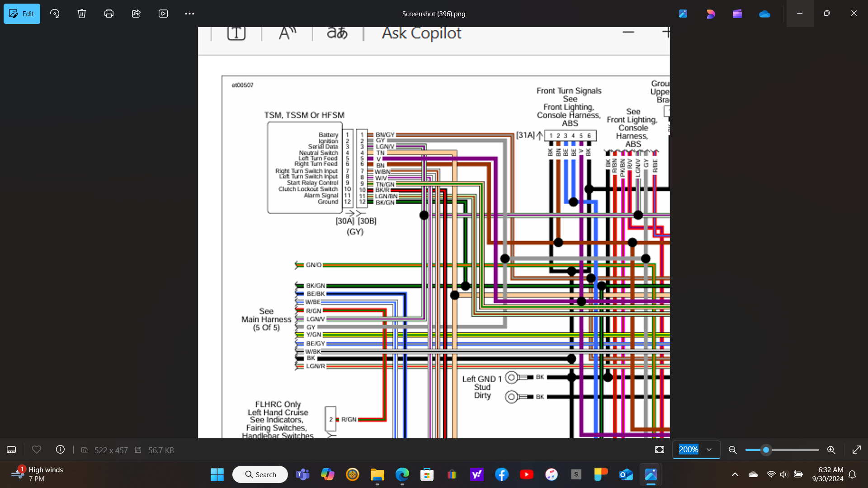Toggle the filmstrip view icon
The height and width of the screenshot is (488, 868).
point(11,450)
